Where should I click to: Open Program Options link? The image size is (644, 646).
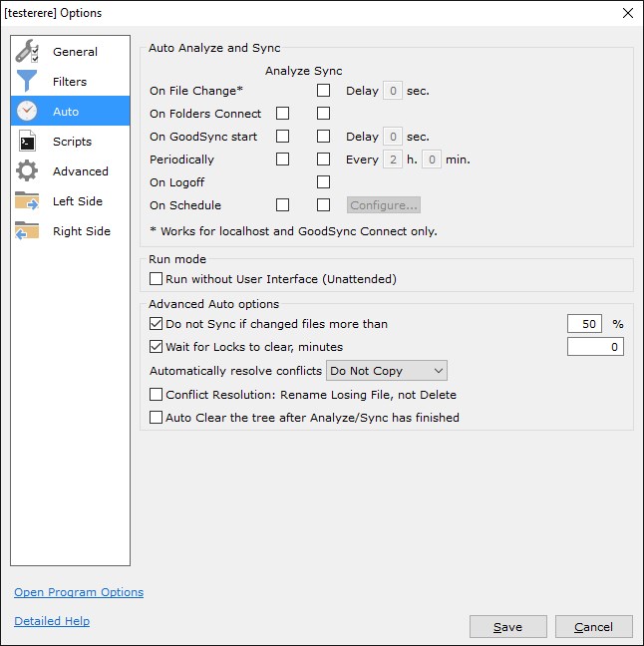point(79,592)
